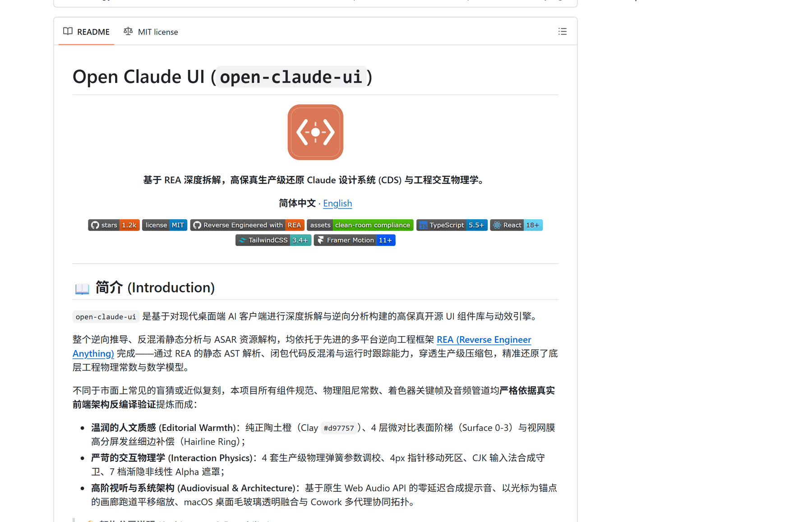The width and height of the screenshot is (812, 522).
Task: Click the 高阶视听与系统架构 (Audiovisual & Architecture) bullet
Action: click(324, 495)
